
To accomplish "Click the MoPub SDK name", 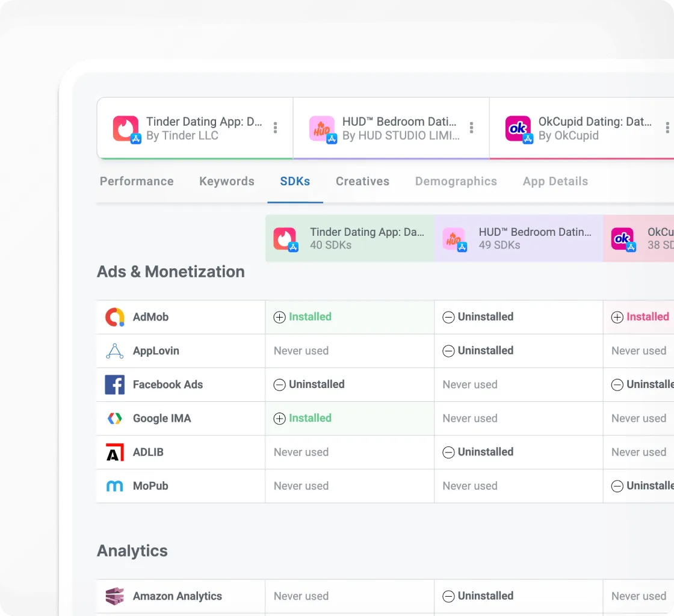I will pos(150,486).
